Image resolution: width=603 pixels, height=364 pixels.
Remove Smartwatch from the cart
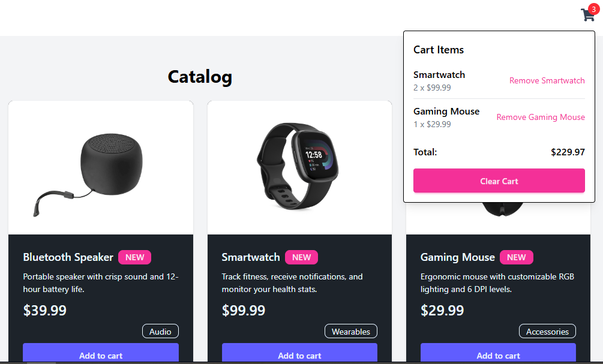tap(547, 80)
